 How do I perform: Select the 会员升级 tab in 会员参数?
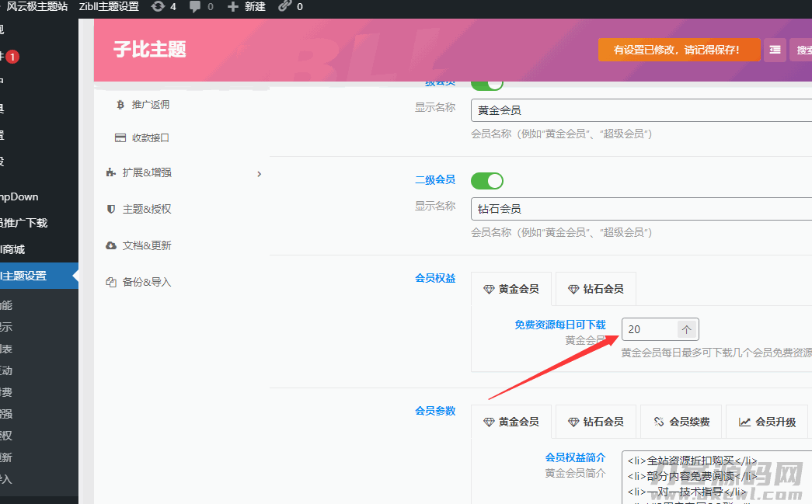[767, 422]
